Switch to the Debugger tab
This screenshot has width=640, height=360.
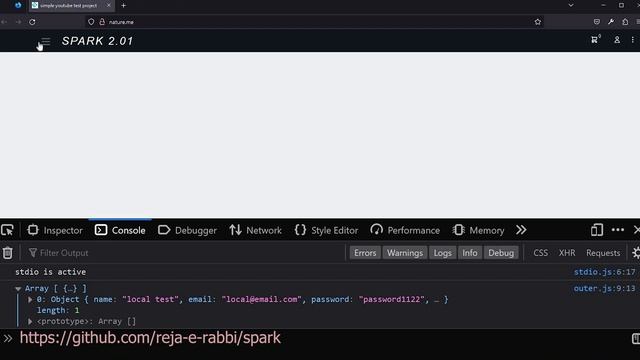187,230
